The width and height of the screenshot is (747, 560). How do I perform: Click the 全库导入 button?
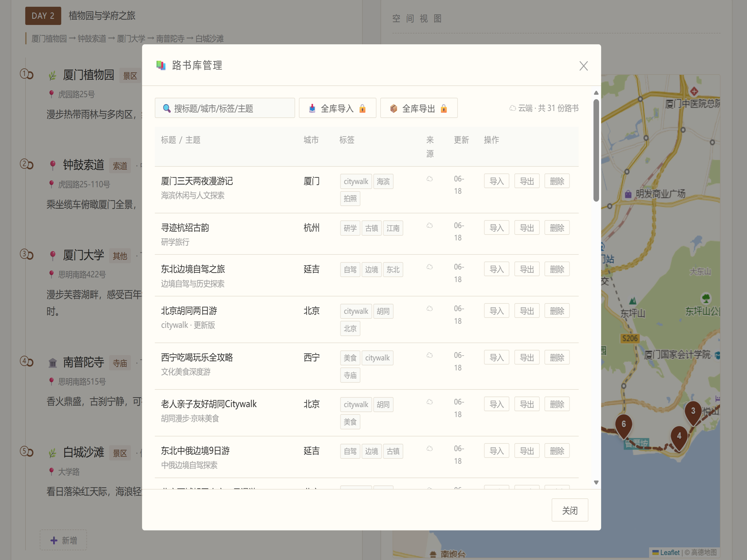337,108
